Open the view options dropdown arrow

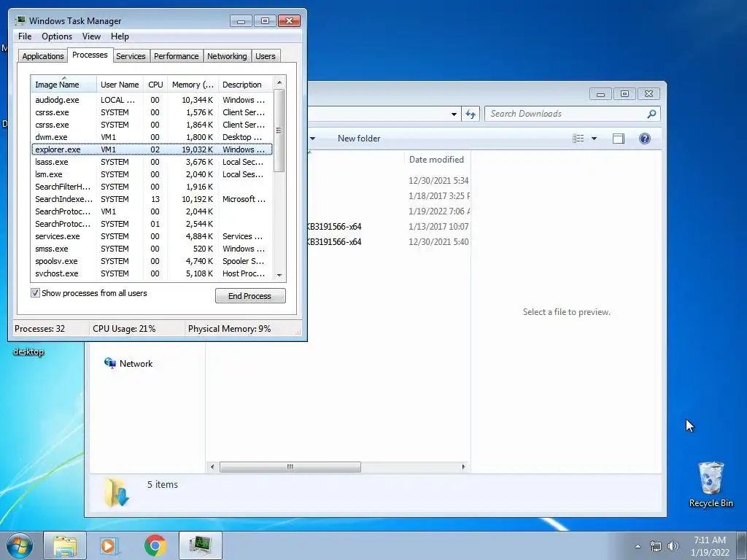click(594, 139)
